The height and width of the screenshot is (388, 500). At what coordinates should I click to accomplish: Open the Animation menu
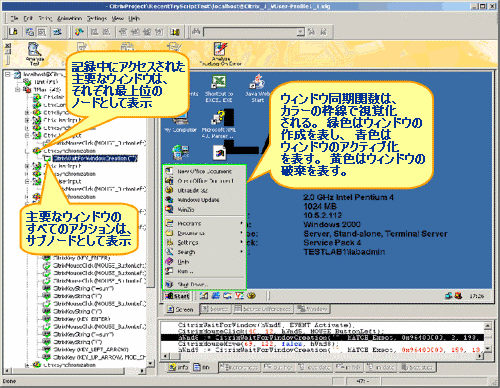[x=69, y=18]
